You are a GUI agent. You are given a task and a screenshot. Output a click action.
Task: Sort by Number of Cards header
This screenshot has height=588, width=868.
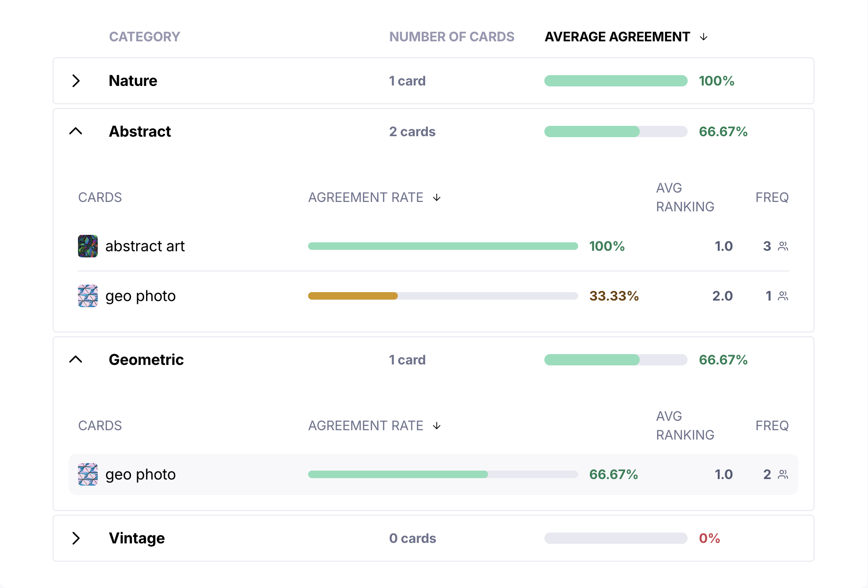452,37
